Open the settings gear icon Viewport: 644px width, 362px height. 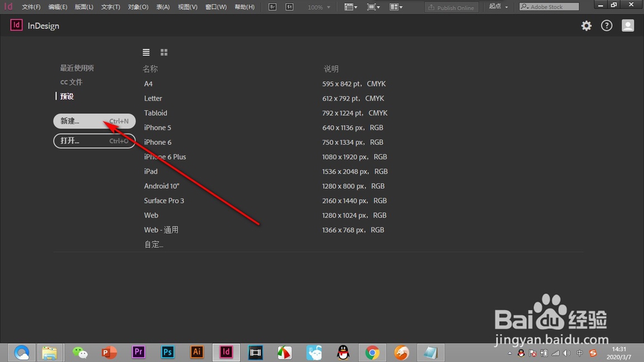tap(586, 26)
